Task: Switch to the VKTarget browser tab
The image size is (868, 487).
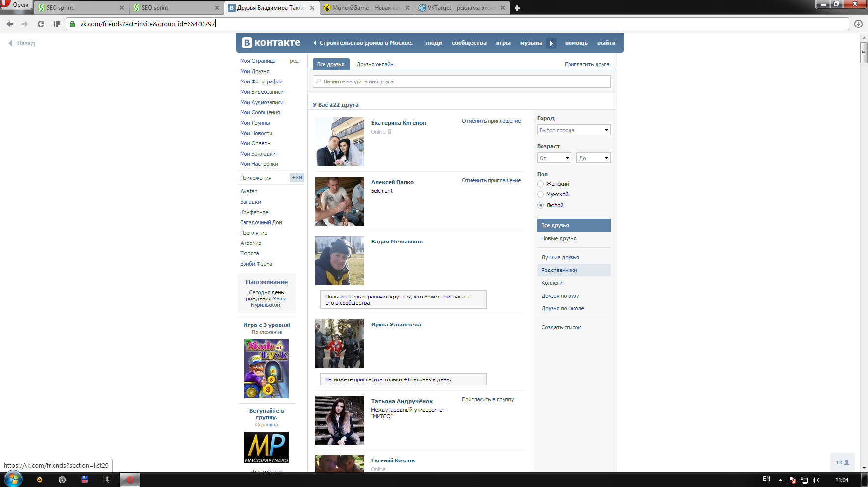Action: pos(461,8)
